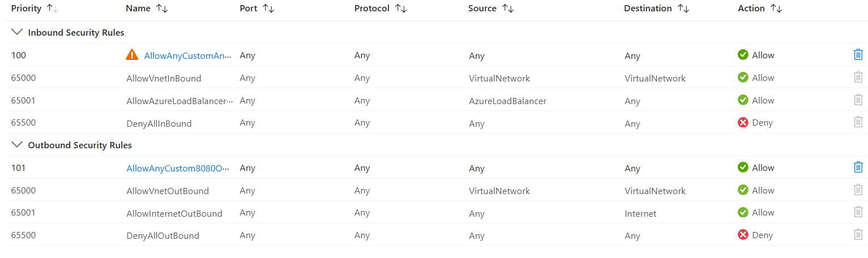Sort rules by Port column
This screenshot has width=868, height=258.
pos(257,8)
